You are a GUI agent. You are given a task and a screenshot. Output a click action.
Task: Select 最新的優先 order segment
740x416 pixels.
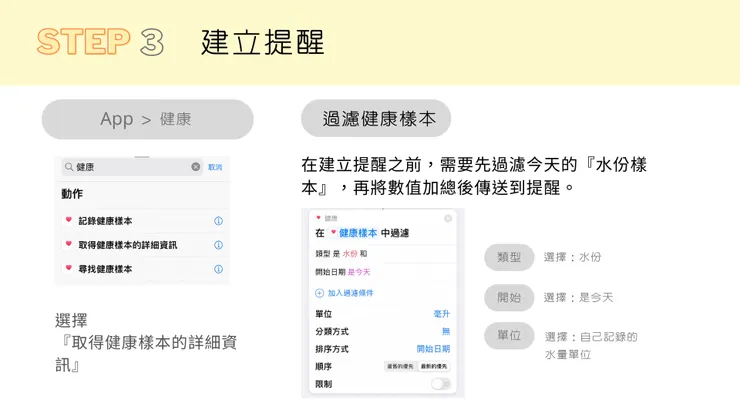pyautogui.click(x=434, y=366)
